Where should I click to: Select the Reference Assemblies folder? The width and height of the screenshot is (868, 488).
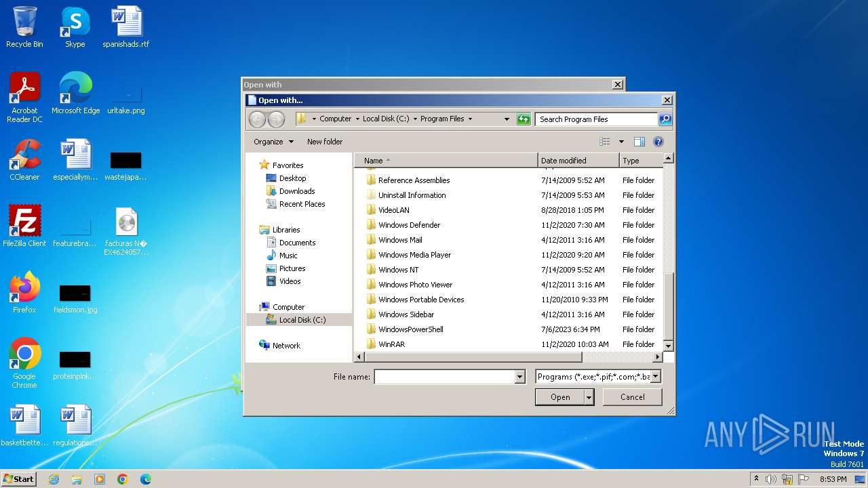point(414,180)
